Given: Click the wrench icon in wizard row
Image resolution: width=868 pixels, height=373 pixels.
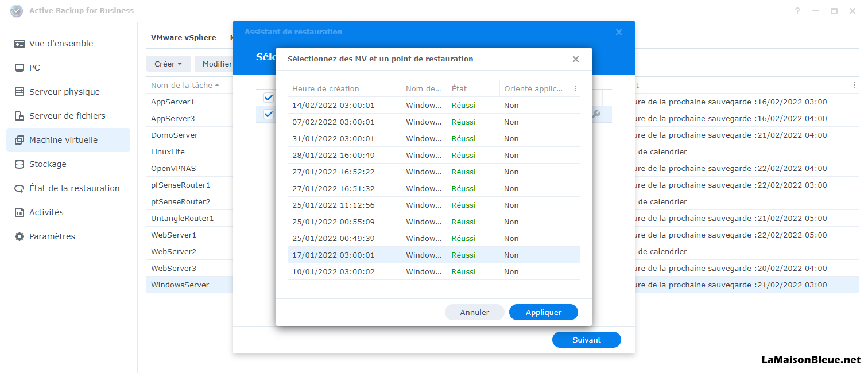Looking at the screenshot, I should [x=596, y=114].
